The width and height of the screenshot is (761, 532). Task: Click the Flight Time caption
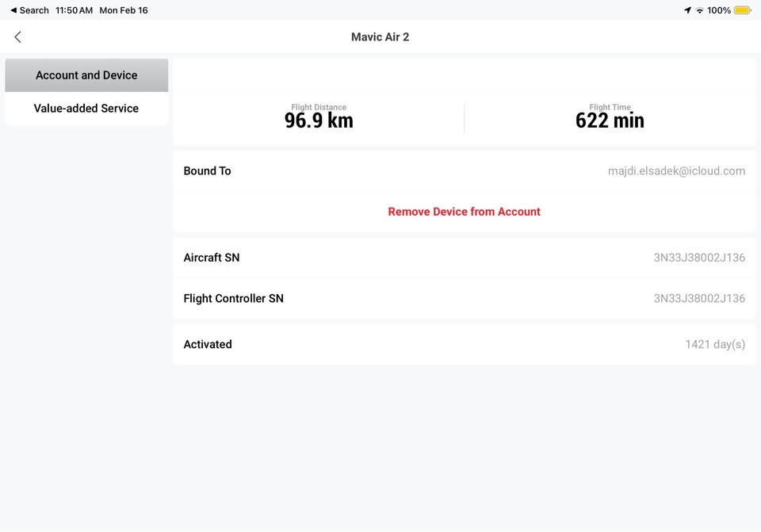[x=610, y=107]
